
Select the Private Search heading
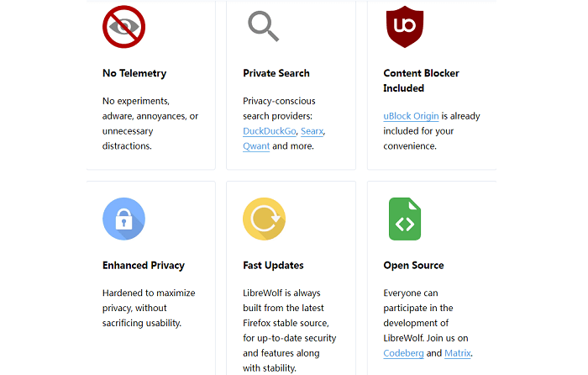click(x=276, y=73)
